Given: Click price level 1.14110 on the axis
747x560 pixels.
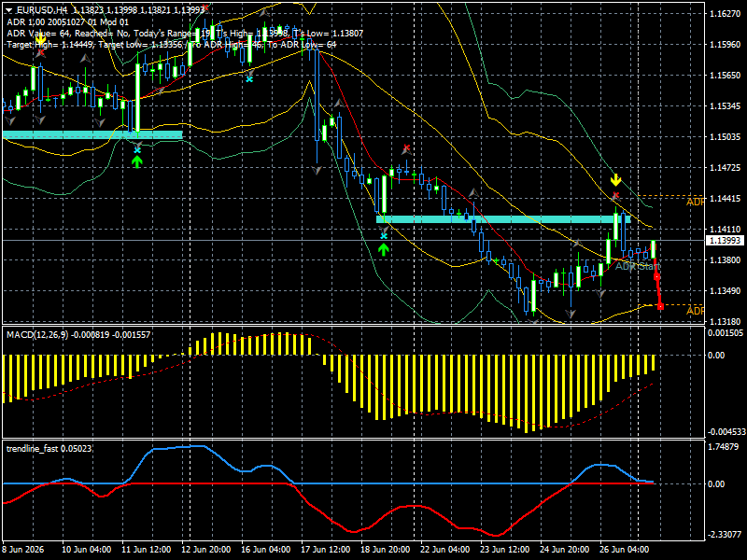Looking at the screenshot, I should (x=726, y=229).
